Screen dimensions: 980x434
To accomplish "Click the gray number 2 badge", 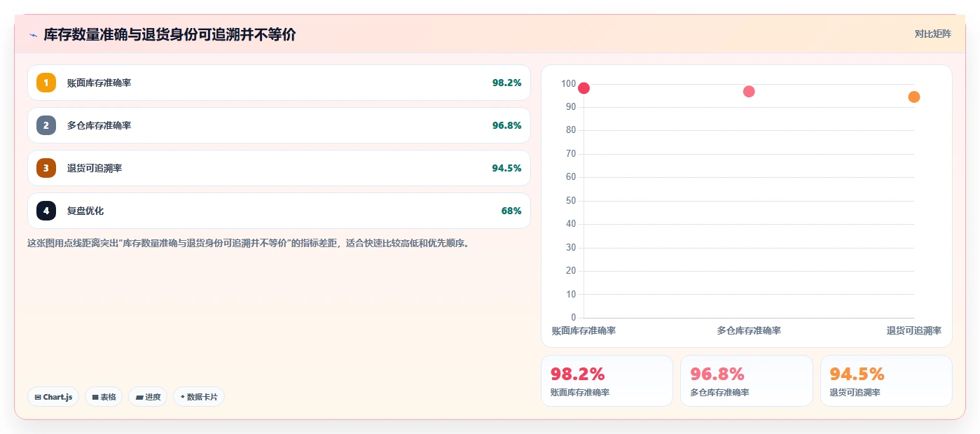I will (46, 125).
